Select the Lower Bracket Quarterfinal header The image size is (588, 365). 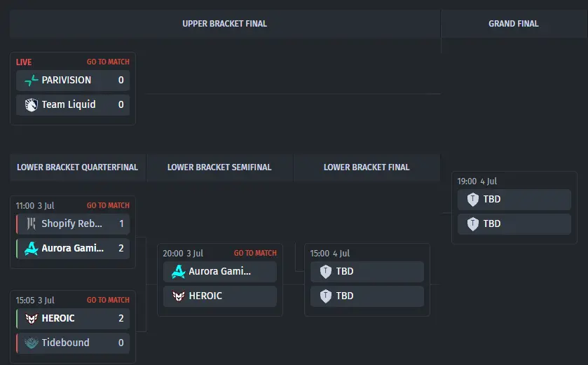[78, 167]
